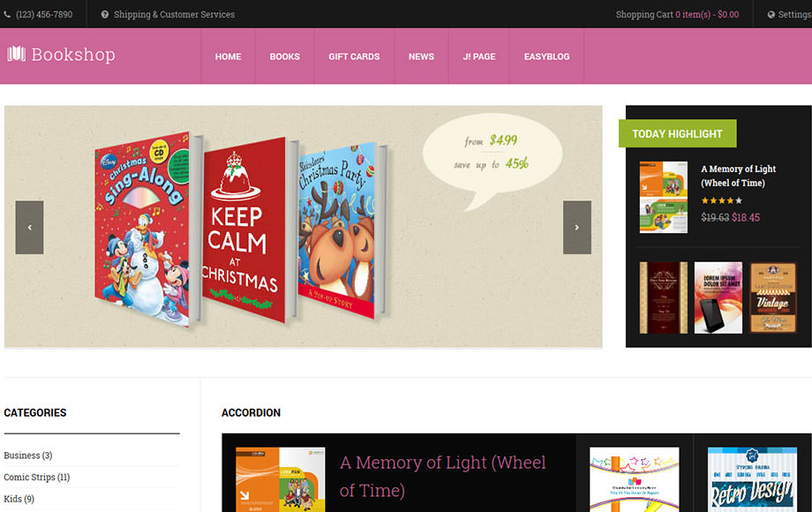Image resolution: width=812 pixels, height=512 pixels.
Task: Open the Comic Strips (11) category
Action: [37, 478]
